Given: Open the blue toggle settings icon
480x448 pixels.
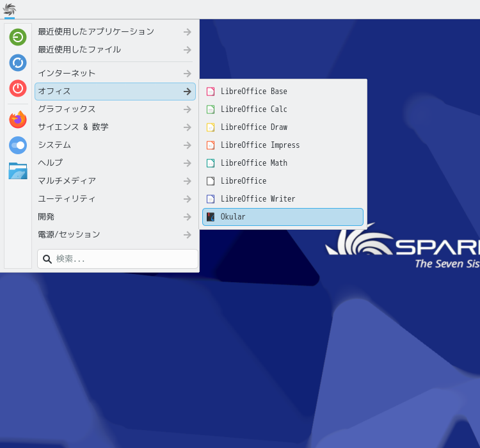Looking at the screenshot, I should (x=18, y=145).
